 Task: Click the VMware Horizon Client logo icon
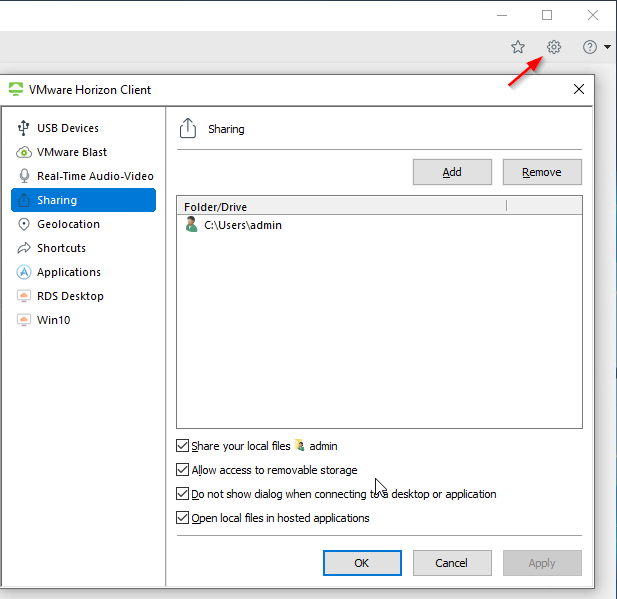(x=16, y=89)
